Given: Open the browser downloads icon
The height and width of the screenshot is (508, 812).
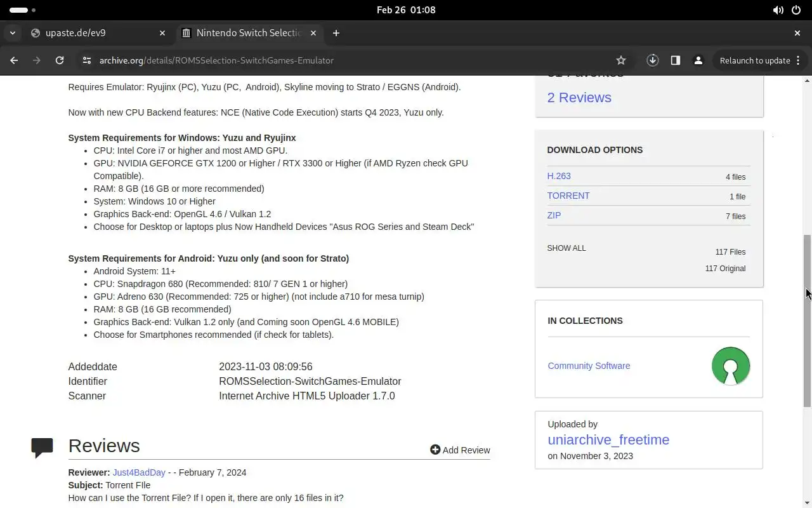Looking at the screenshot, I should (x=652, y=60).
